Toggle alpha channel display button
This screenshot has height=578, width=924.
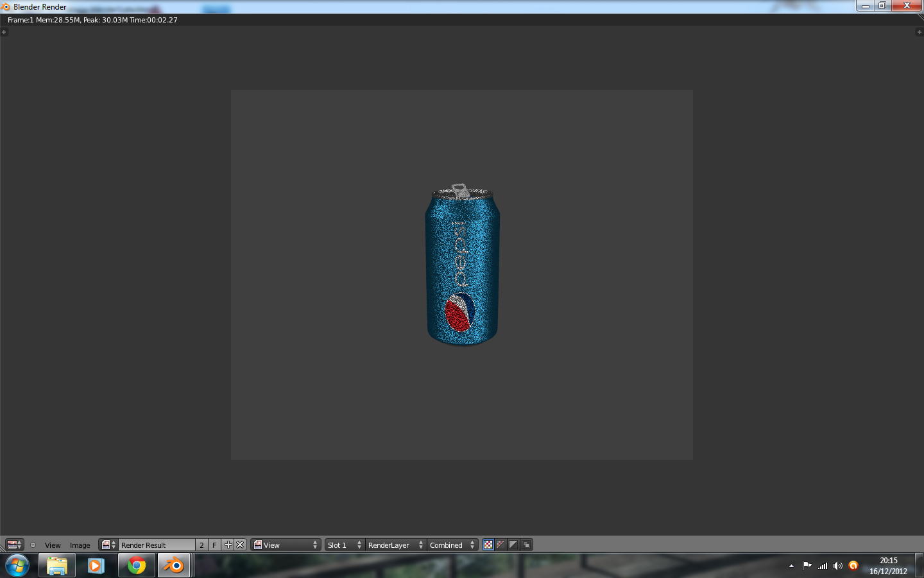(513, 545)
